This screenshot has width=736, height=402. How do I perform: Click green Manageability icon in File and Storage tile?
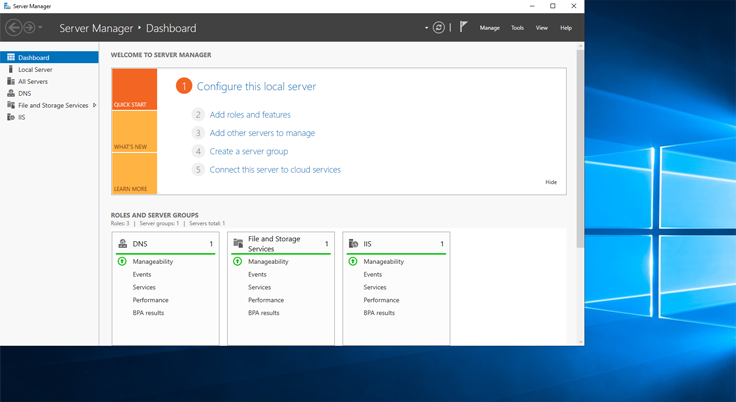238,261
